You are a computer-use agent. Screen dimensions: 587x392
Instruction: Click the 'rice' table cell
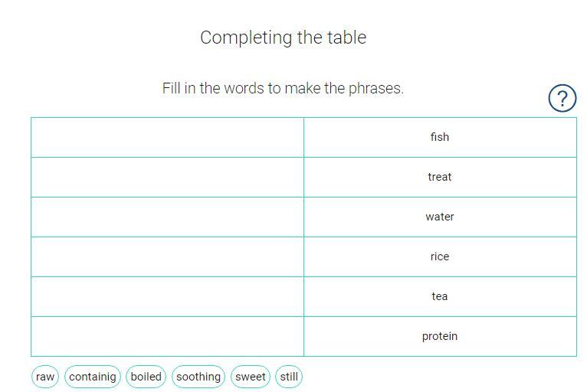coord(440,257)
